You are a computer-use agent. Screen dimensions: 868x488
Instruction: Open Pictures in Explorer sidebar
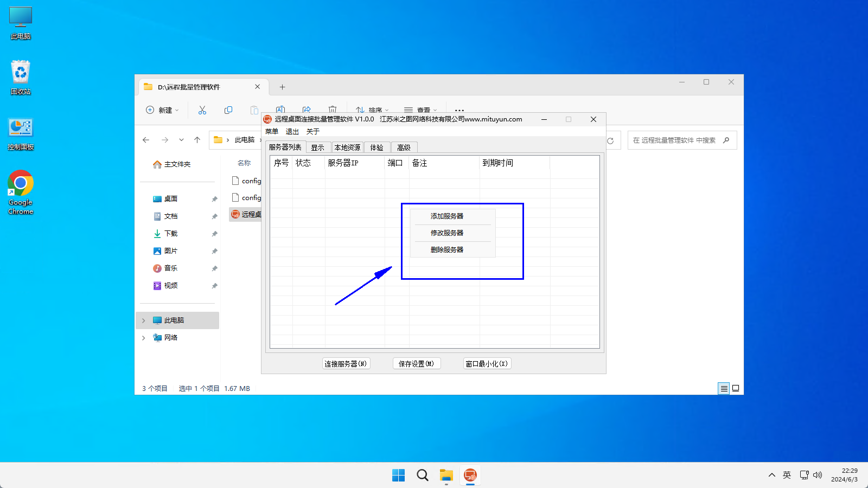click(x=165, y=251)
